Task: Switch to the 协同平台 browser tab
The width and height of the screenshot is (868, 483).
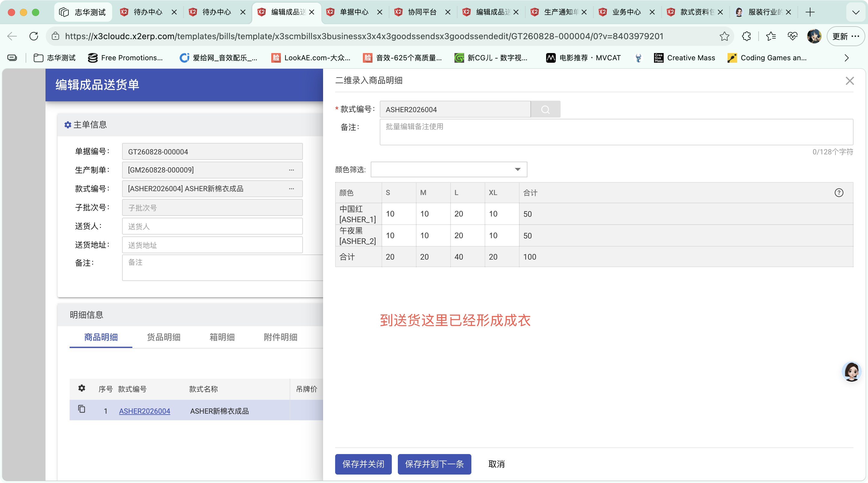Action: coord(422,12)
